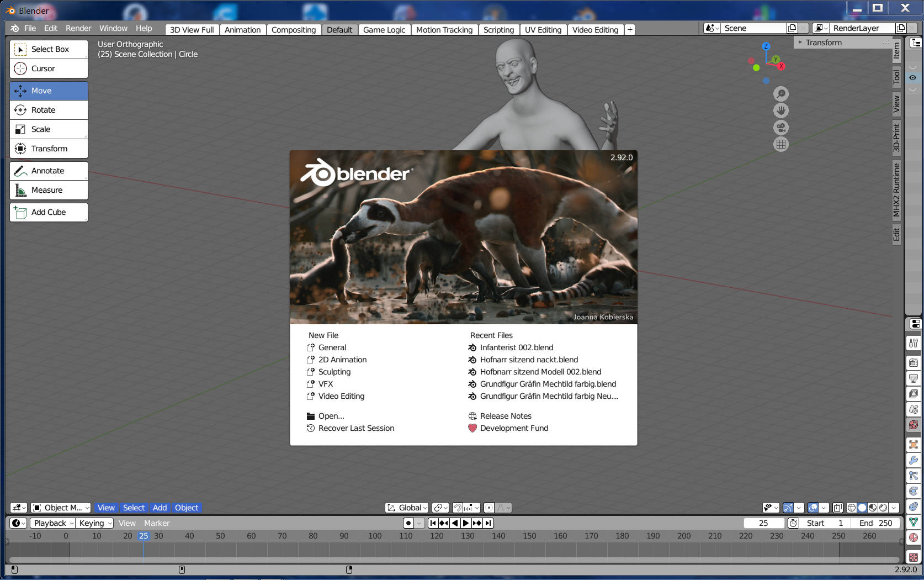Switch to the Scripting workspace tab
924x580 pixels.
pyautogui.click(x=498, y=30)
